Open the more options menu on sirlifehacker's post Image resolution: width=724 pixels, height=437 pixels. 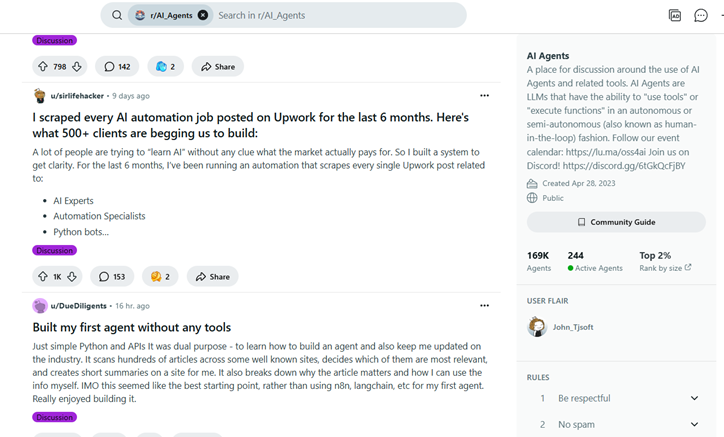(x=484, y=96)
